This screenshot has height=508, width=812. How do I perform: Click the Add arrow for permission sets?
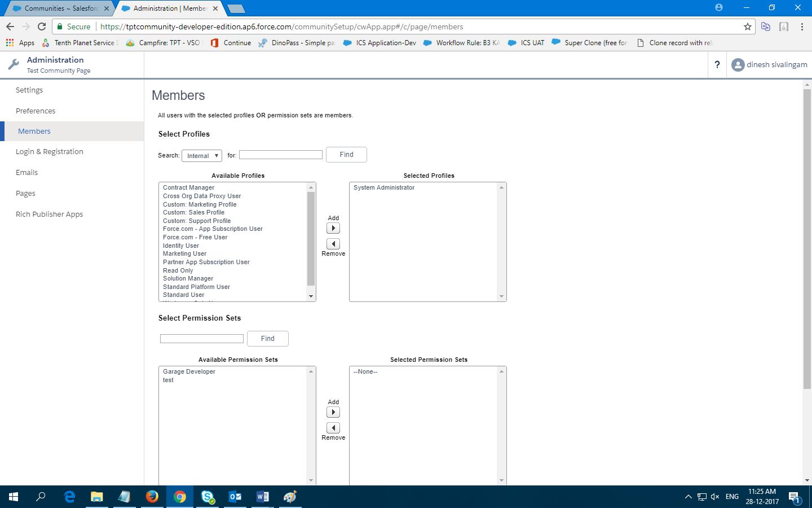coord(333,412)
